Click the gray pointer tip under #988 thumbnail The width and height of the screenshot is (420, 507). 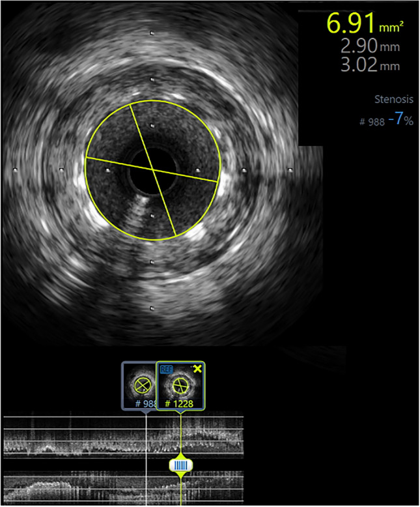pyautogui.click(x=146, y=413)
